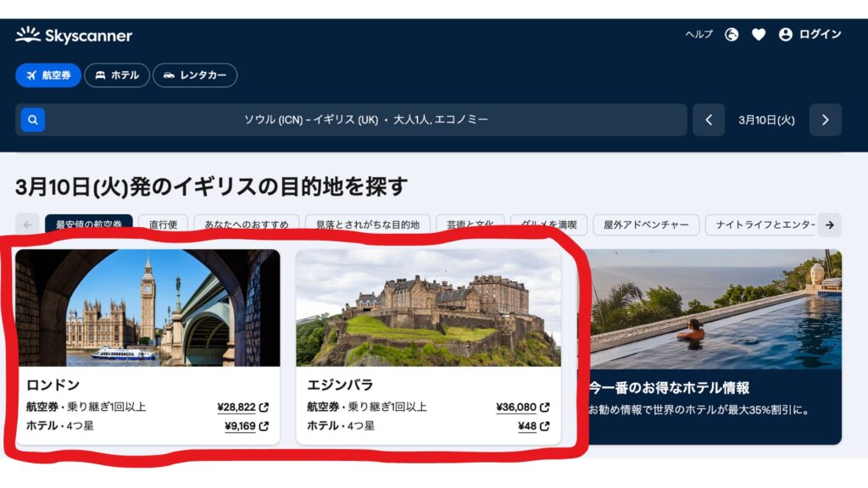Viewport: 868px width, 488px height.
Task: Click the ソウル (ICN) - イギリス search field
Action: 366,120
